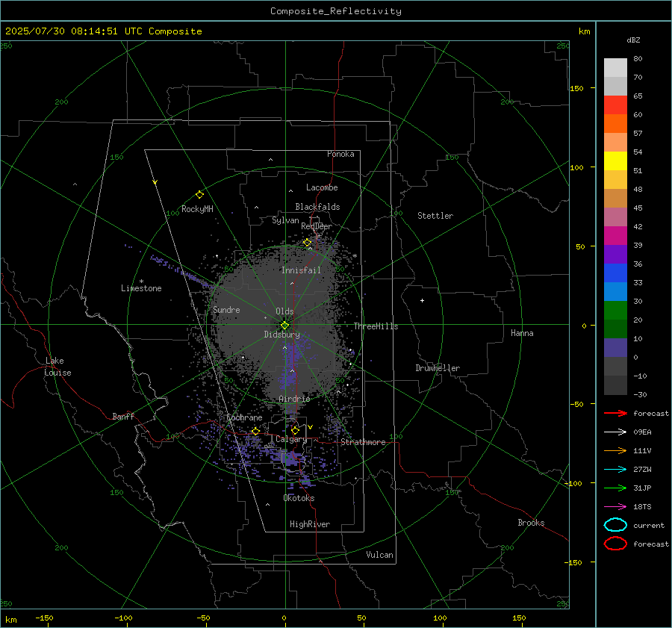This screenshot has height=628, width=672.
Task: Click the yellow diamond marker near RedDeer
Action: pyautogui.click(x=308, y=243)
